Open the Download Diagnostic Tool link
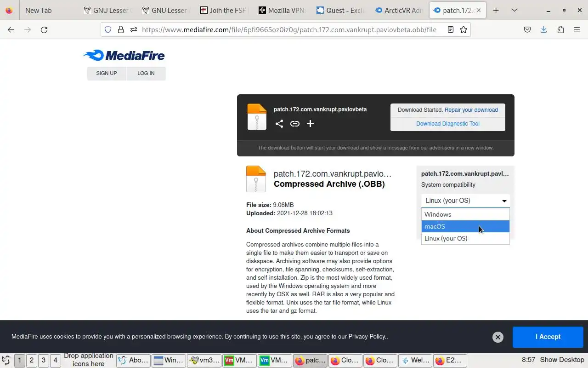This screenshot has width=588, height=368. point(448,124)
